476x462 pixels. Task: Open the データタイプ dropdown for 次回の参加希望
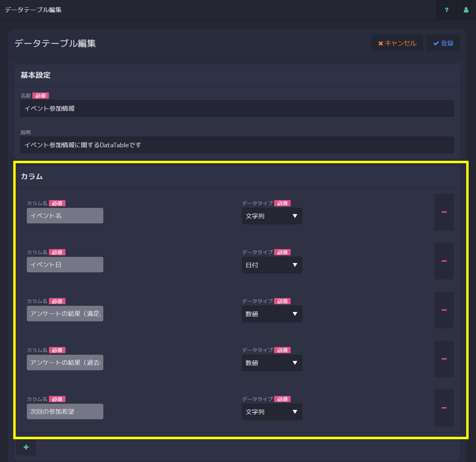click(272, 412)
